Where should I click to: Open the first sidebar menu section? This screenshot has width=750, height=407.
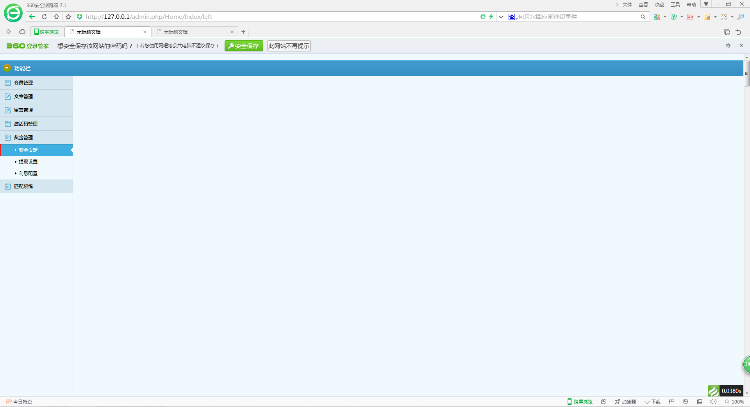[36, 83]
